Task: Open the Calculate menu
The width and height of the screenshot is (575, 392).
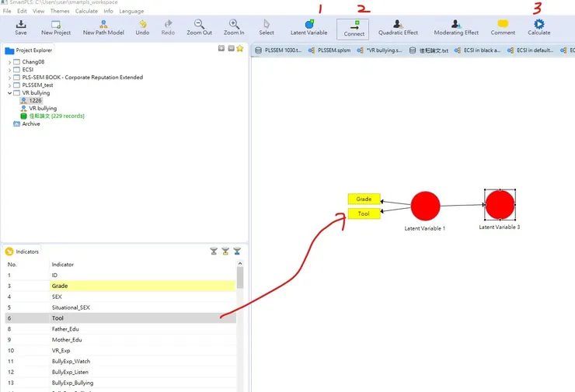Action: (86, 11)
